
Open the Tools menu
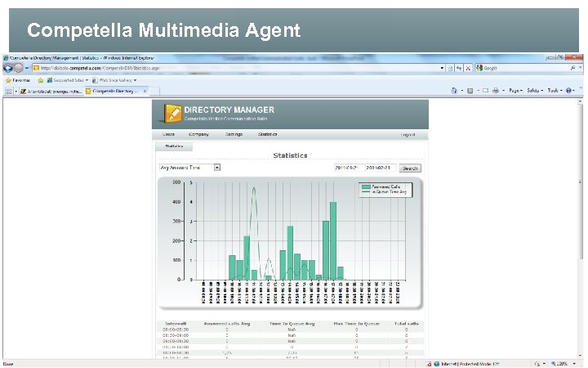tap(555, 91)
